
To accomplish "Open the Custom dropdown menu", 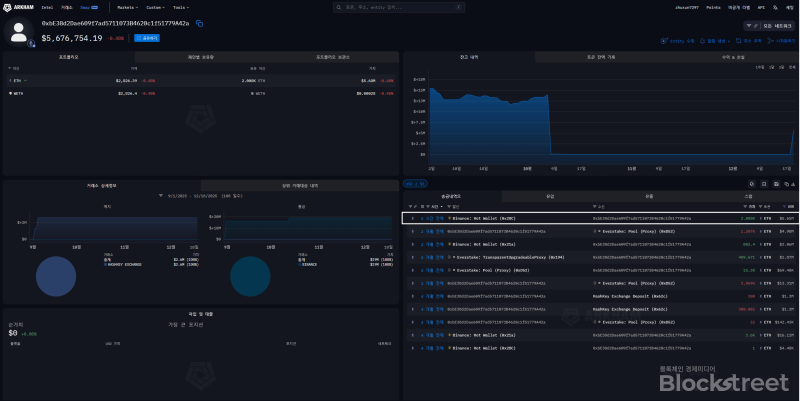I will point(156,6).
